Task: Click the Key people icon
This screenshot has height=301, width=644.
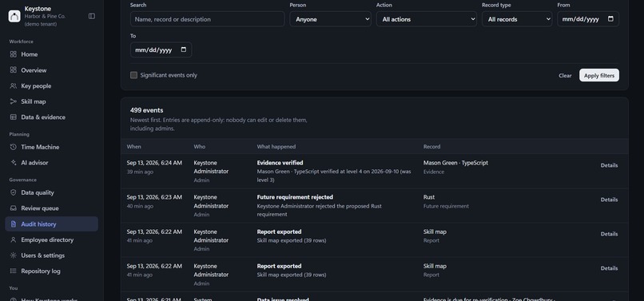Action: coord(13,85)
